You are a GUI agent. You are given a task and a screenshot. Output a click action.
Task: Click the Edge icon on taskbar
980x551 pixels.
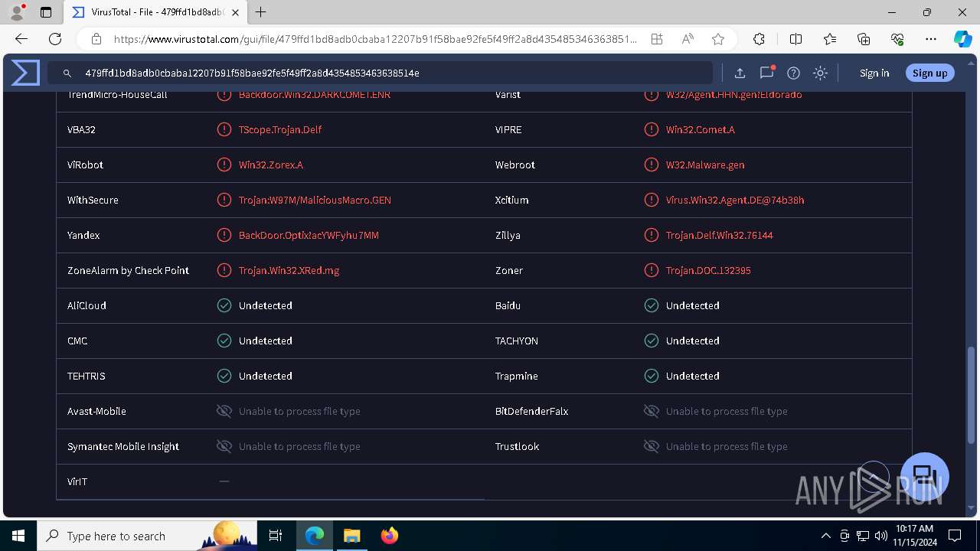click(315, 536)
